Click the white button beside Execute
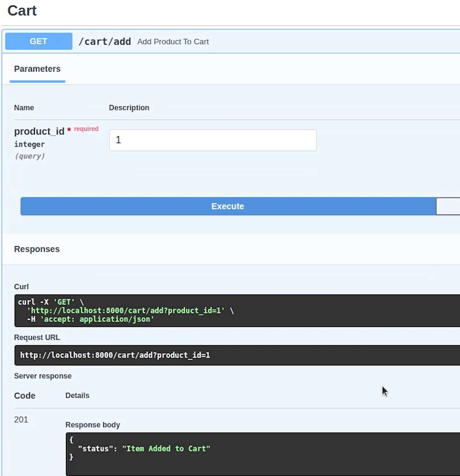This screenshot has width=460, height=476. 448,206
